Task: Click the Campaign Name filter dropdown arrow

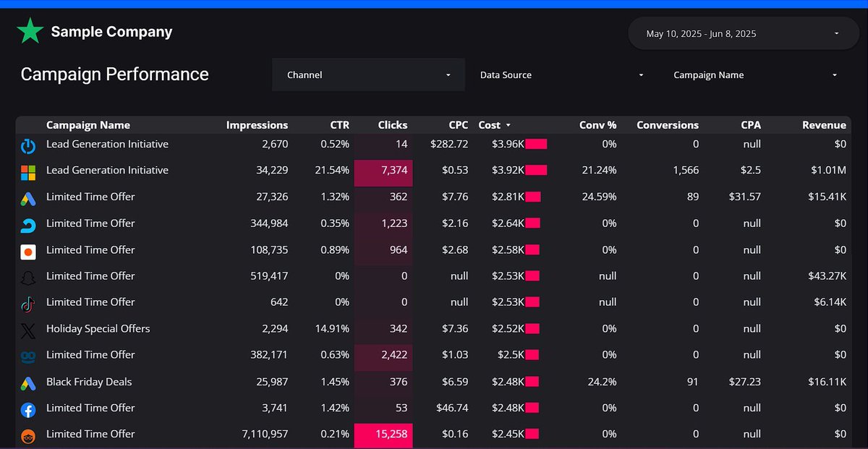Action: tap(835, 75)
